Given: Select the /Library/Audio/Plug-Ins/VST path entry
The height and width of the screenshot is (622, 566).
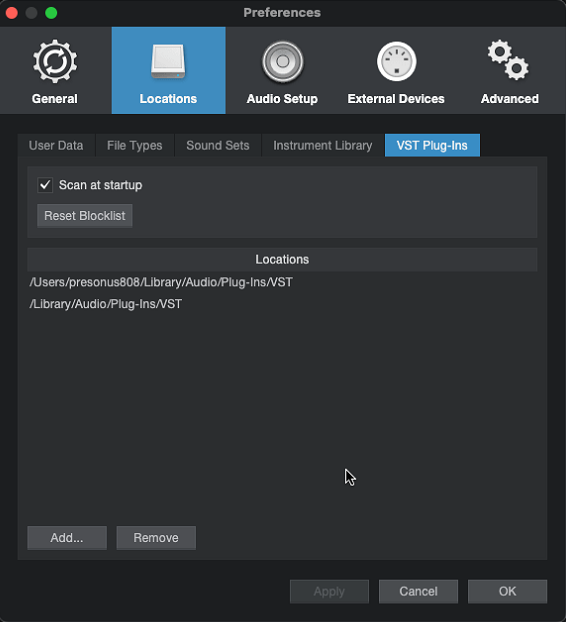Looking at the screenshot, I should (282, 304).
